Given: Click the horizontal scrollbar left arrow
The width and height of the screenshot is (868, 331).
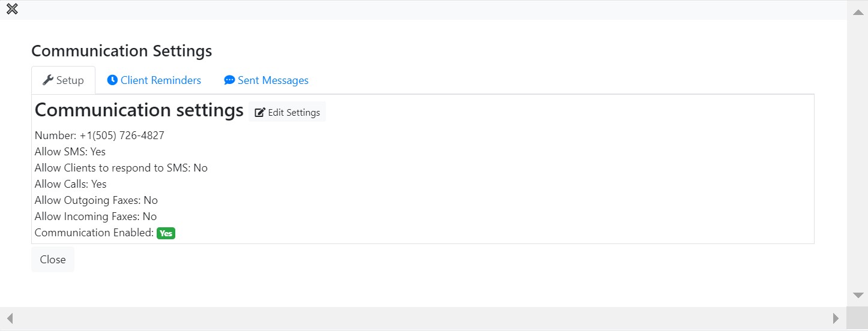Looking at the screenshot, I should pos(10,318).
